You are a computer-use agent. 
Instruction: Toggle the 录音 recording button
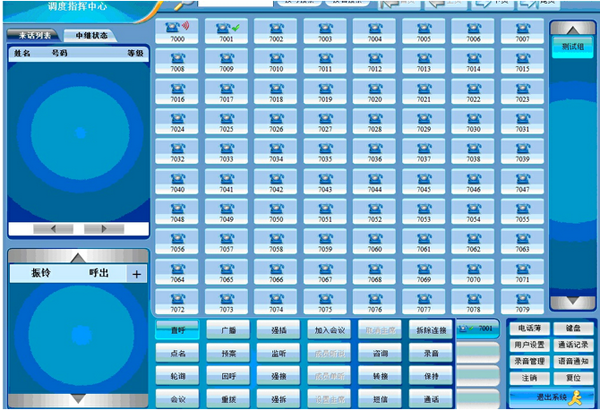(x=431, y=353)
